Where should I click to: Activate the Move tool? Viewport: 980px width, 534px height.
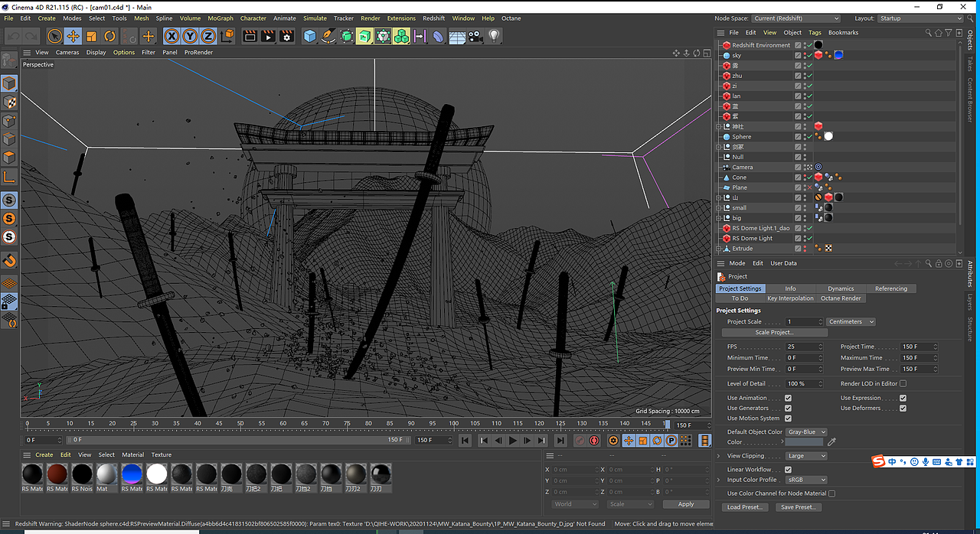point(73,36)
